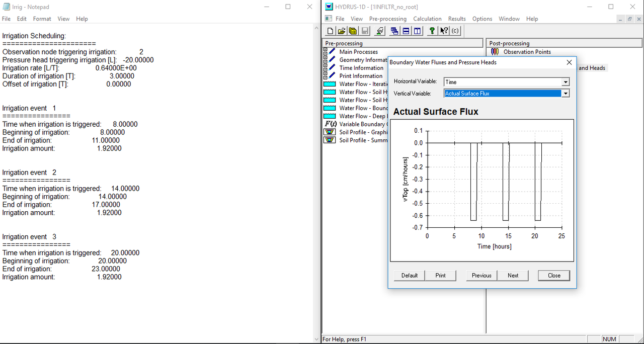The width and height of the screenshot is (644, 344).
Task: Click the 'Irrigation event 3' line in Notepad
Action: 29,237
